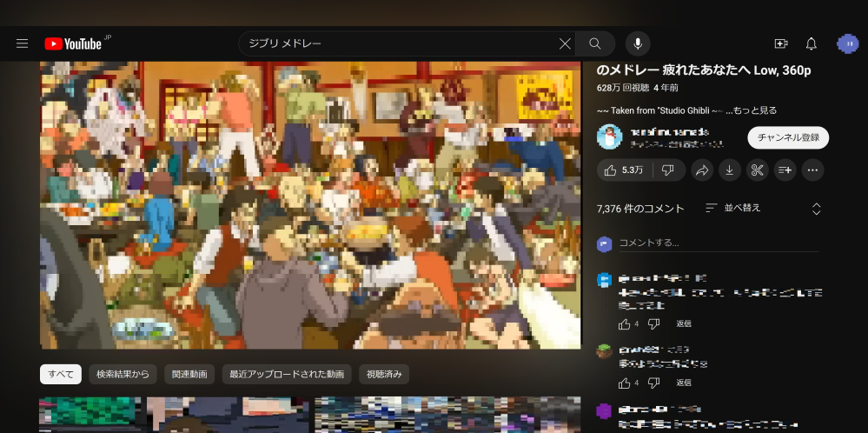Open the hamburger guide menu
Image resolution: width=868 pixels, height=433 pixels.
point(22,43)
